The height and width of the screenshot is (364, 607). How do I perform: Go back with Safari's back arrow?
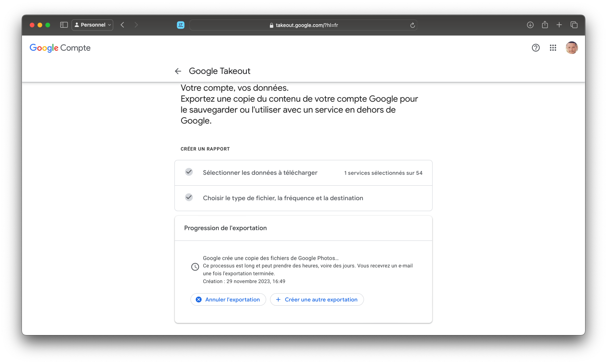(x=122, y=25)
